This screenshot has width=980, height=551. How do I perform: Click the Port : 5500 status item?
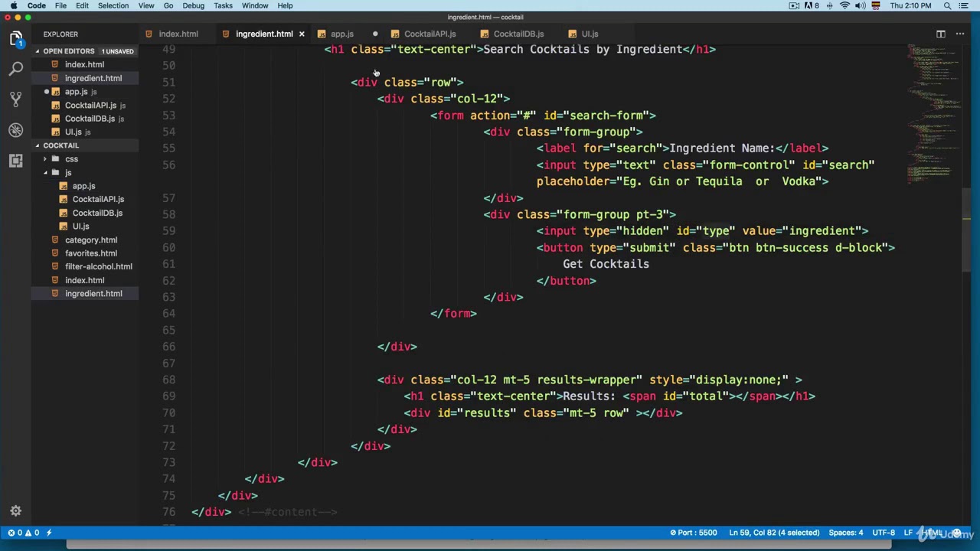[x=693, y=533]
